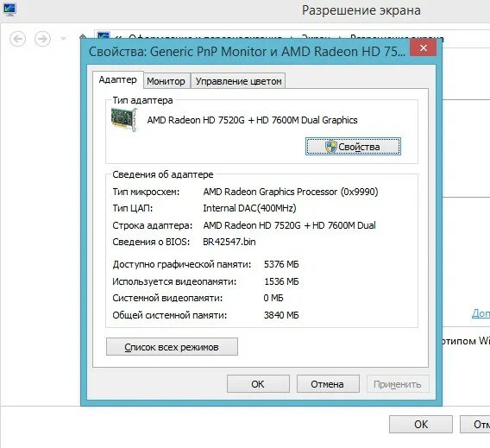Screen dimensions: 490x448
Task: Click the Свойства button with shield
Action: (353, 147)
